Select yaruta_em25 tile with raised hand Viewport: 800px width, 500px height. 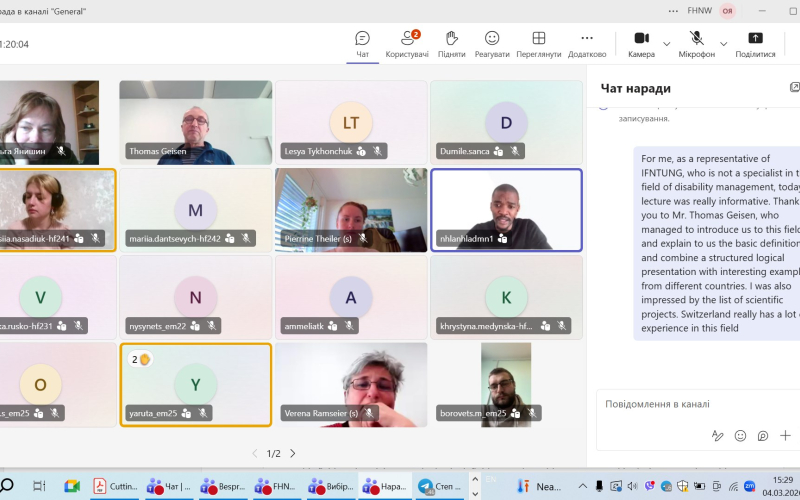[196, 385]
